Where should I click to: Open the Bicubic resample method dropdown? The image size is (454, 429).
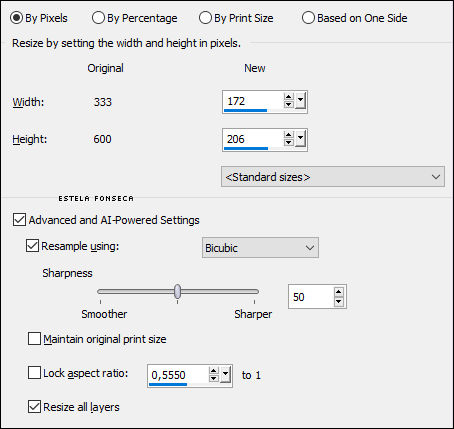coord(260,248)
